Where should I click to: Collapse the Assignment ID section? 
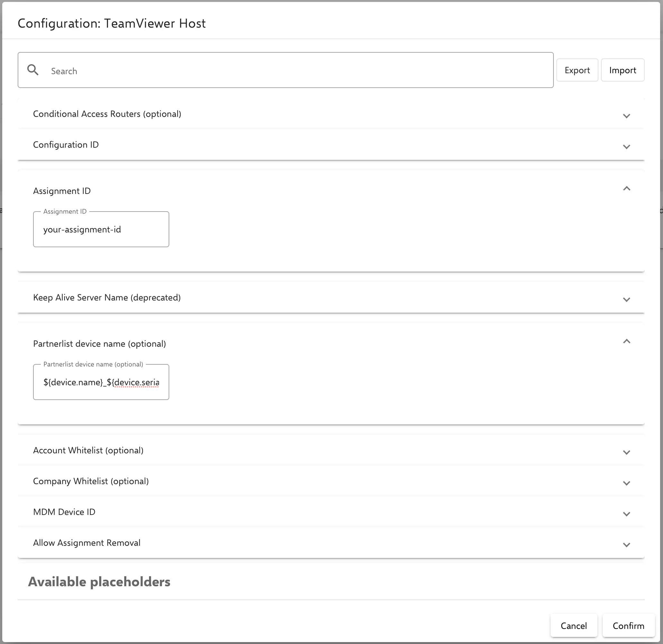[x=626, y=188]
